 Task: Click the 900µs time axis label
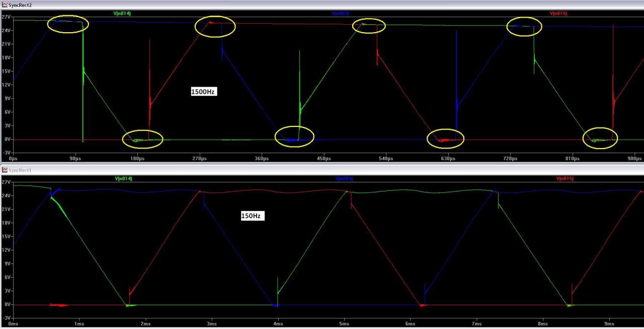pyautogui.click(x=634, y=159)
